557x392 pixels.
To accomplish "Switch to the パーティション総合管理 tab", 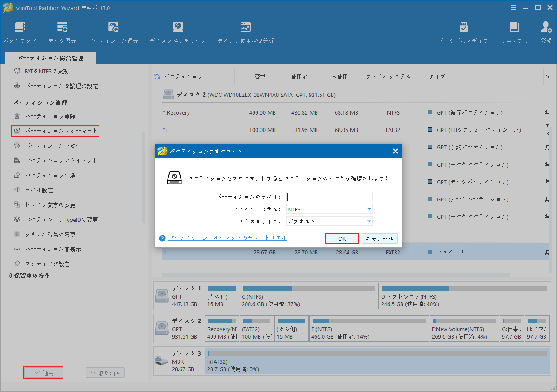I will click(50, 57).
